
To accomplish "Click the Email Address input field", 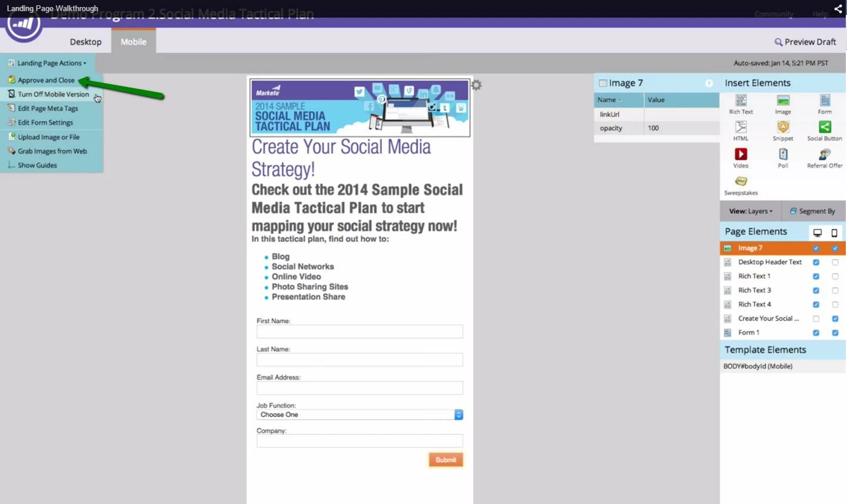I will tap(359, 388).
